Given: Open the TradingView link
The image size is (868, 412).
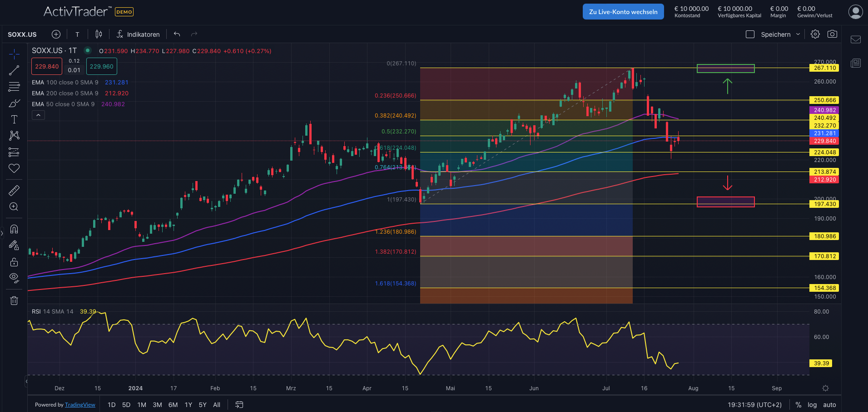Looking at the screenshot, I should pos(80,405).
